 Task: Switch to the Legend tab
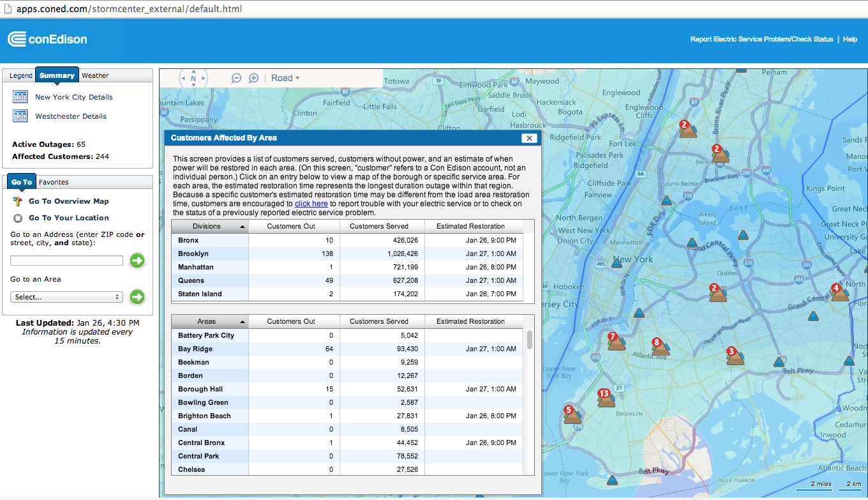tap(20, 75)
